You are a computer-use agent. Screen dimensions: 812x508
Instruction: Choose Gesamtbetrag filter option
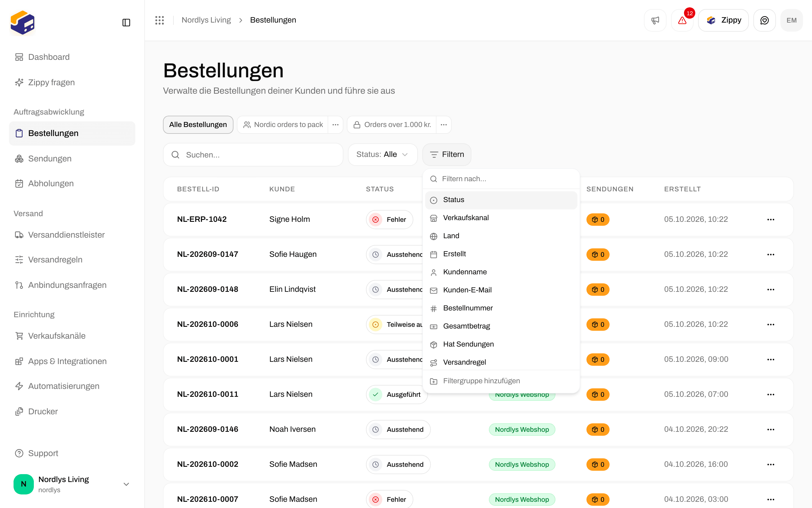tap(501, 326)
